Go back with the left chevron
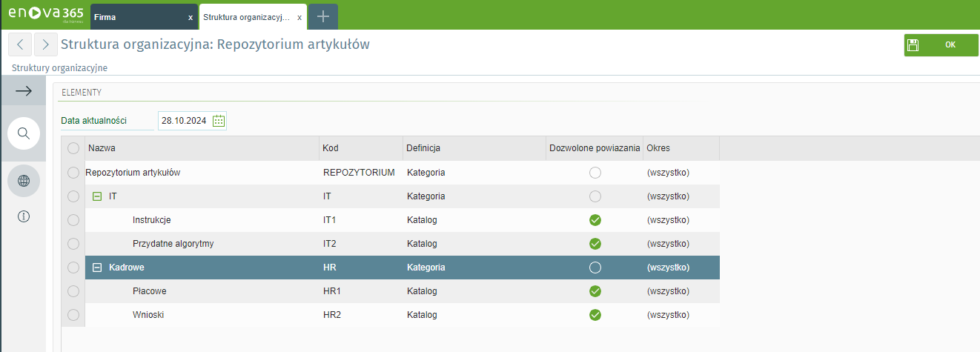 pos(19,44)
